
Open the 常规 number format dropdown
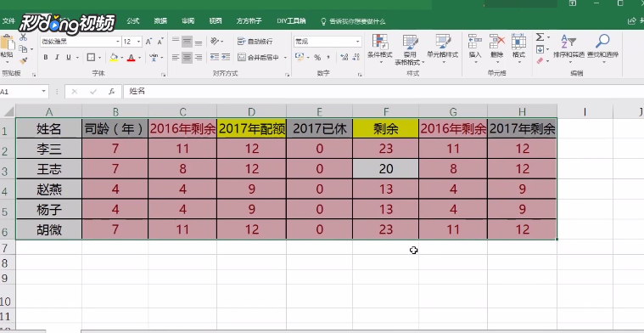tap(358, 42)
